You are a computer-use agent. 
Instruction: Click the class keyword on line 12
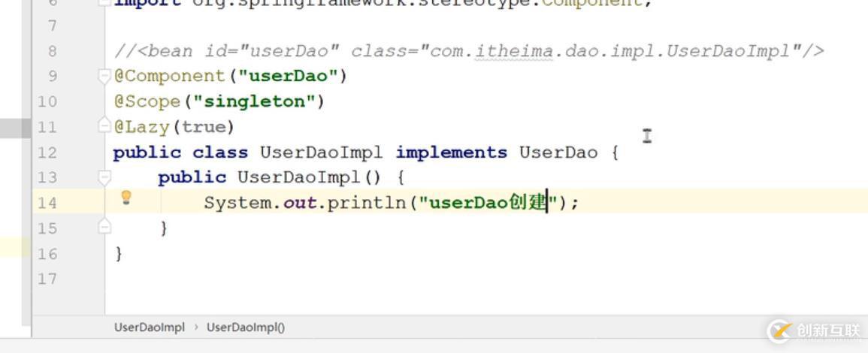tap(220, 152)
